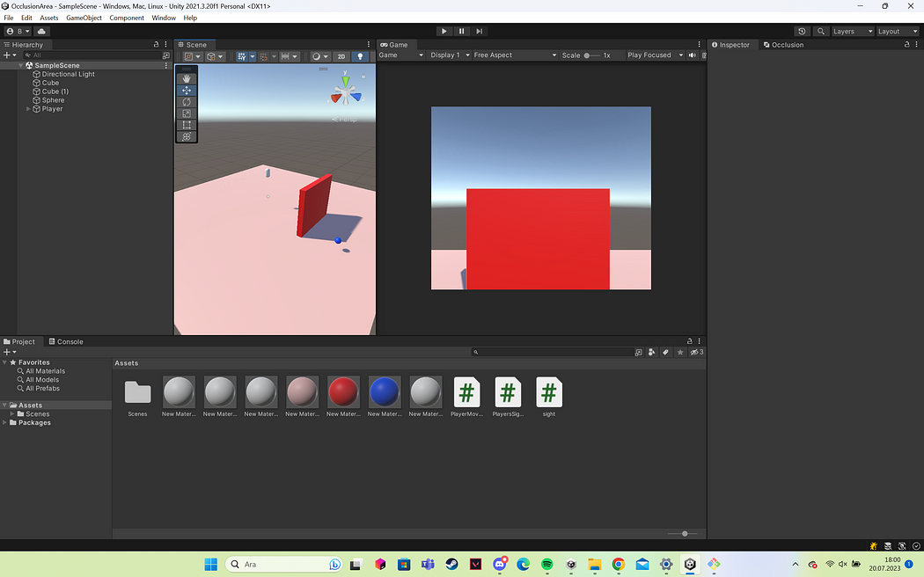The width and height of the screenshot is (924, 577).
Task: Select the Scale tool in the Scene view
Action: [186, 113]
